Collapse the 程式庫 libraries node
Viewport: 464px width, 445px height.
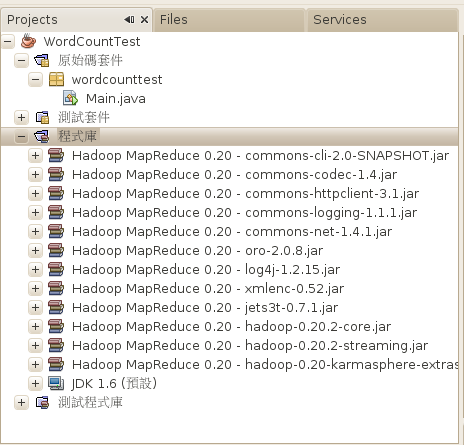click(21, 136)
